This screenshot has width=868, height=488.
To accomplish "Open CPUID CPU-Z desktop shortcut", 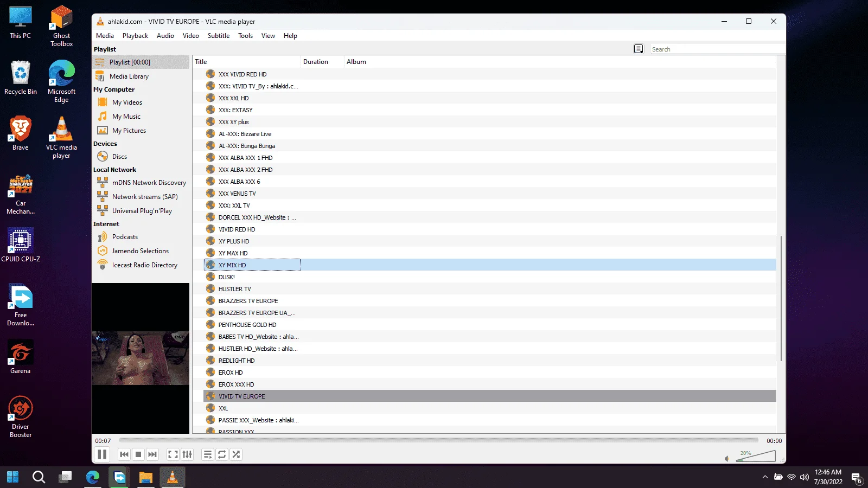I will 21,245.
